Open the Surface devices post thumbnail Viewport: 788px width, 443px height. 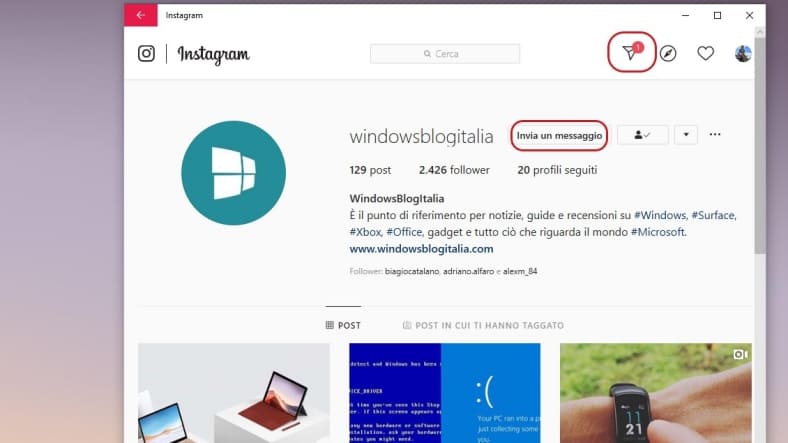(234, 393)
